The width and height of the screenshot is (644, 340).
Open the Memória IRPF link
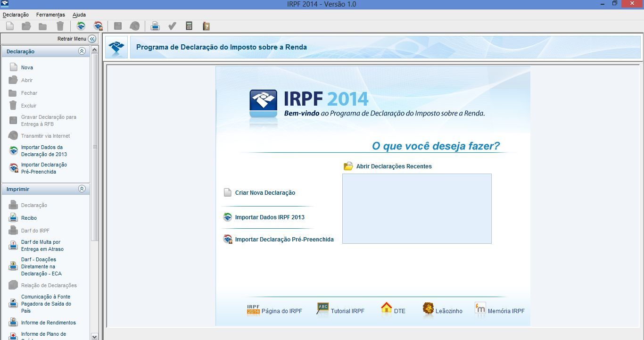pos(500,310)
